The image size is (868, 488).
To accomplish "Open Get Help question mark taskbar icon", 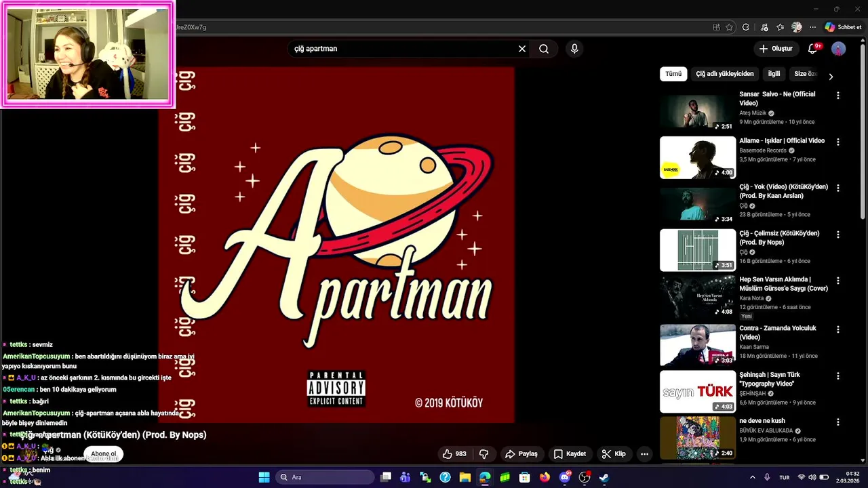I will pyautogui.click(x=445, y=477).
